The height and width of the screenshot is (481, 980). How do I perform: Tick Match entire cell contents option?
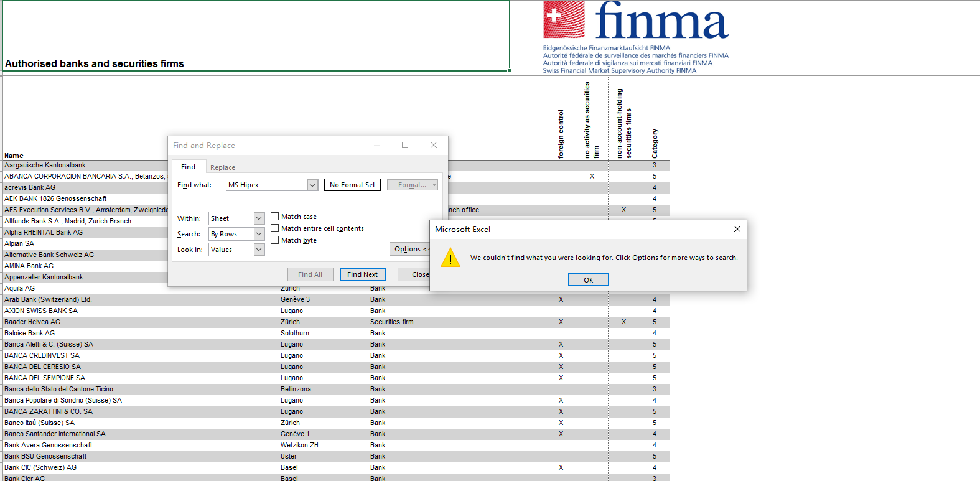point(275,228)
